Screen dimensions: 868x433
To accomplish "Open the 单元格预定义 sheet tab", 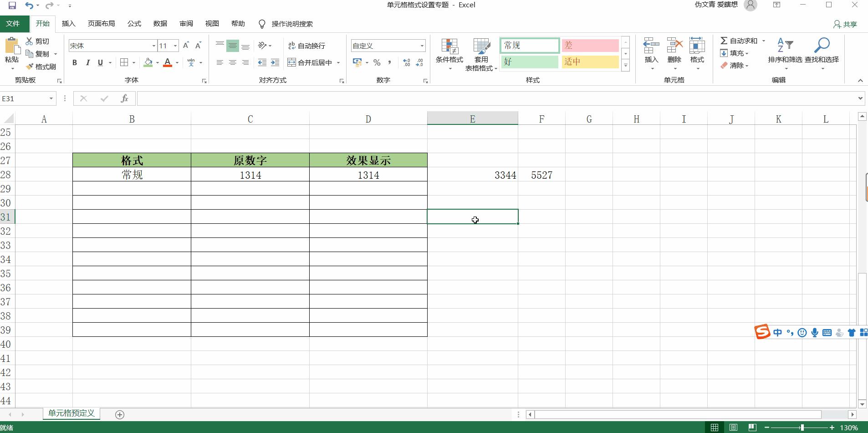I will coord(71,414).
